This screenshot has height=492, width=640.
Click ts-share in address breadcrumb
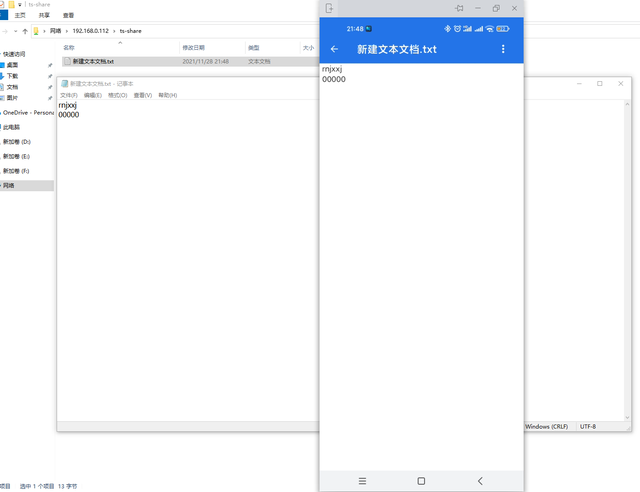coord(131,31)
